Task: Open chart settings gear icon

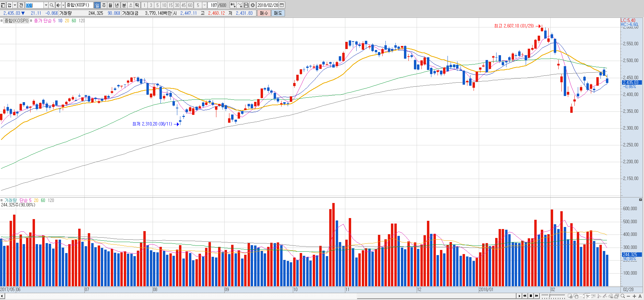Action: tap(253, 5)
